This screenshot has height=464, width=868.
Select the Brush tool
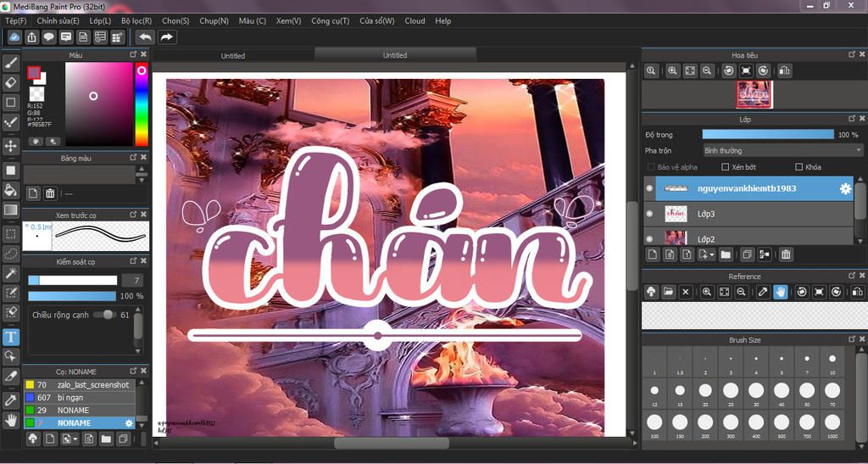pos(10,63)
